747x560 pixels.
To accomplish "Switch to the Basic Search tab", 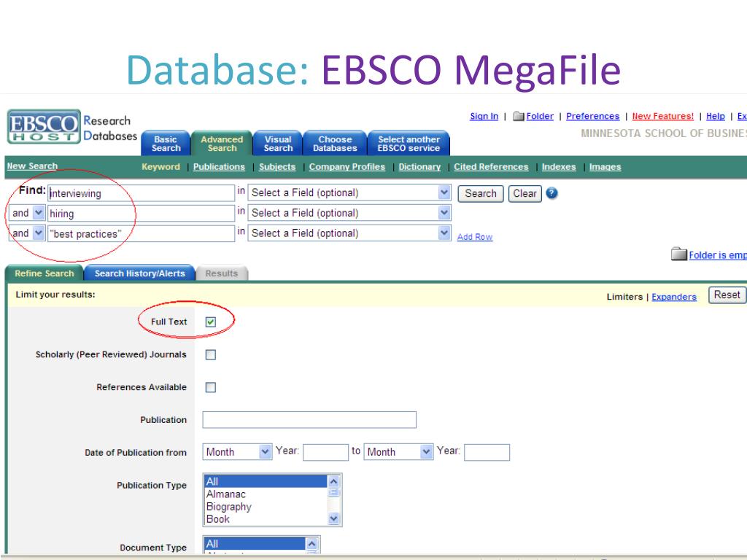I will pyautogui.click(x=166, y=144).
